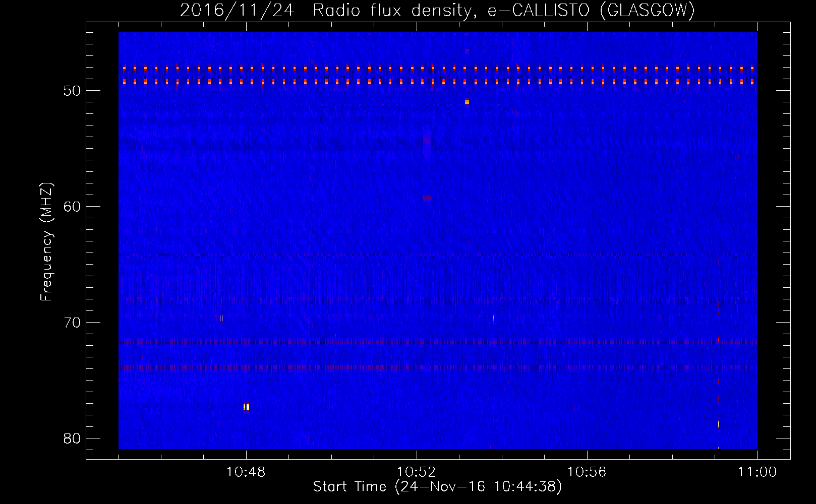Click the 10:48 time tick label

click(246, 472)
